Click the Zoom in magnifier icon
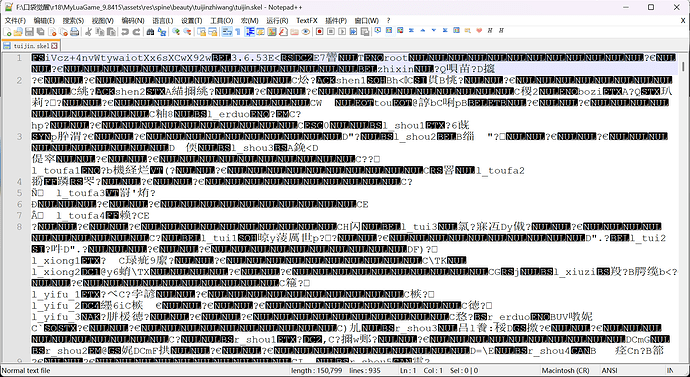The width and height of the screenshot is (690, 377). [176, 32]
